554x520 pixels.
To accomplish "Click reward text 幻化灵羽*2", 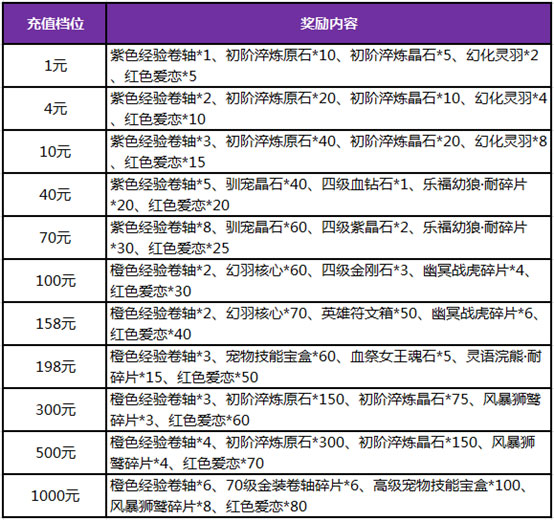I will click(x=502, y=55).
